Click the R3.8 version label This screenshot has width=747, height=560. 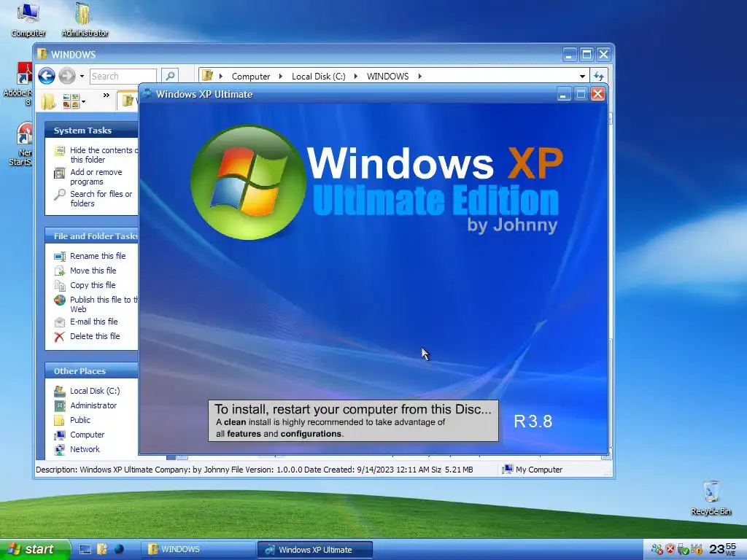click(533, 421)
